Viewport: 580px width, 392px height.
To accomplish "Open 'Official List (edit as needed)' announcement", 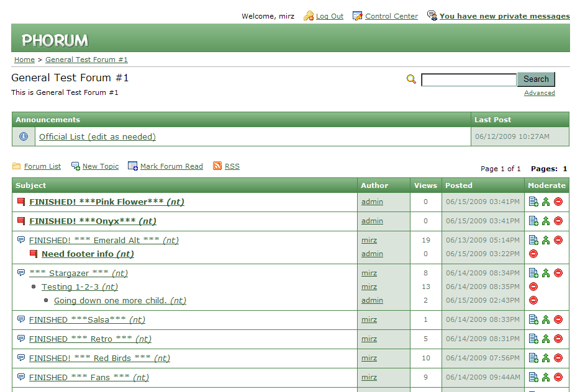I will pyautogui.click(x=97, y=136).
